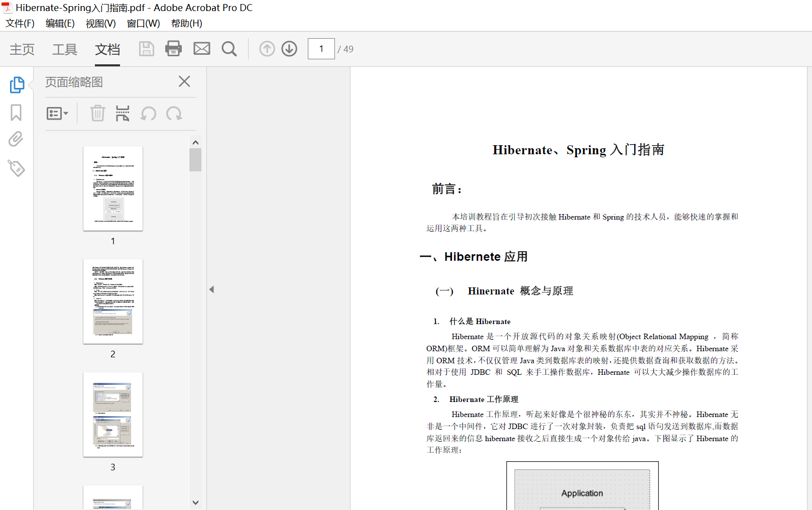Send file by email envelope icon
812x510 pixels.
(202, 49)
